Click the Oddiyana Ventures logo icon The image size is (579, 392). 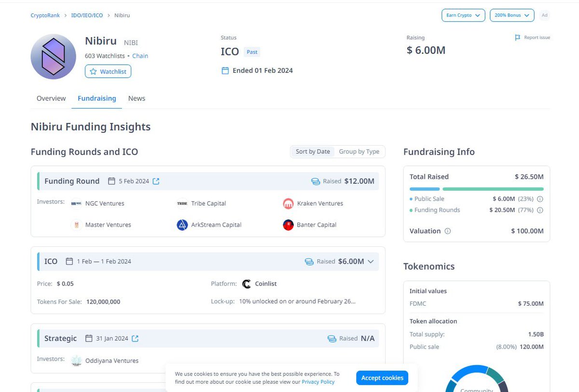pyautogui.click(x=76, y=361)
